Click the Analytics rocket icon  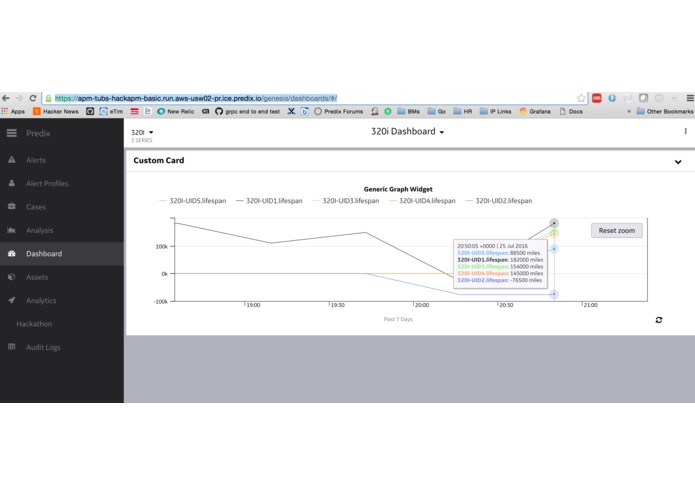12,300
